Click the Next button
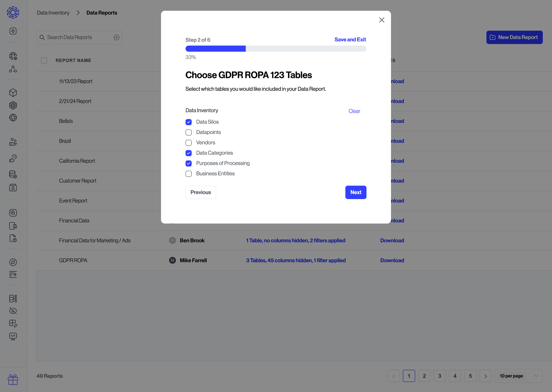The image size is (552, 392). tap(355, 192)
